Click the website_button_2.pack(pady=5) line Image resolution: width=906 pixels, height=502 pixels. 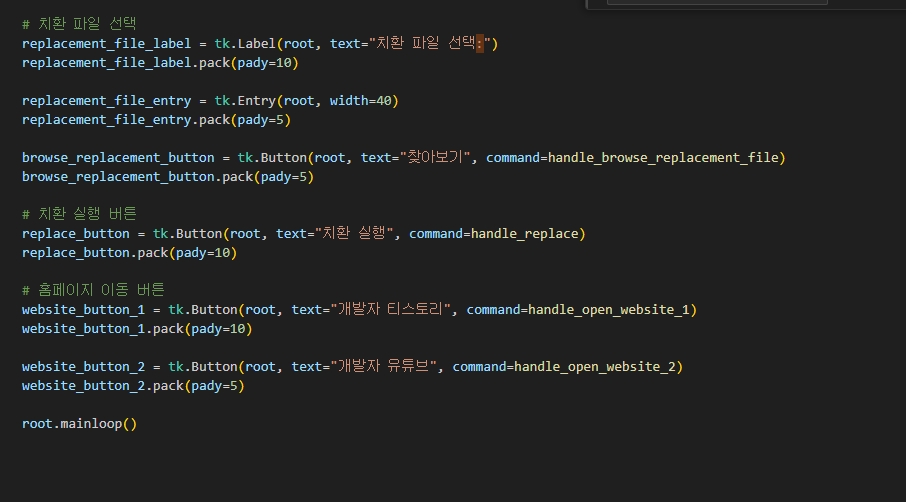click(x=133, y=385)
